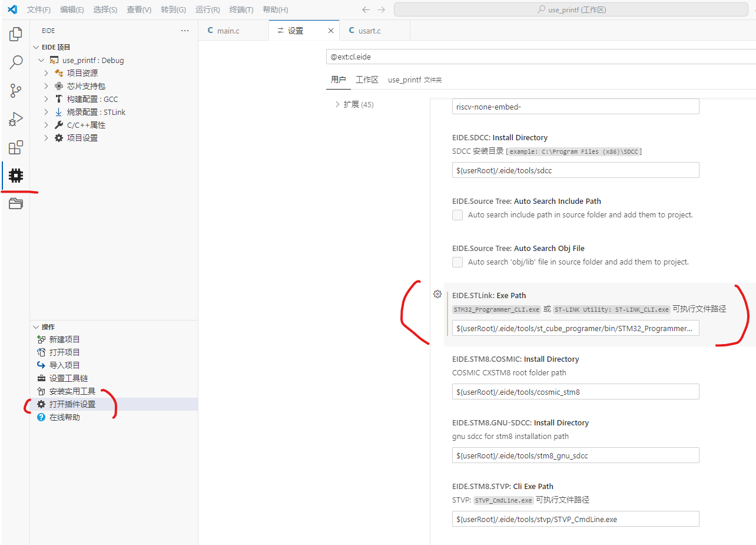Expand the 项目资源 node
756x545 pixels.
(x=47, y=73)
